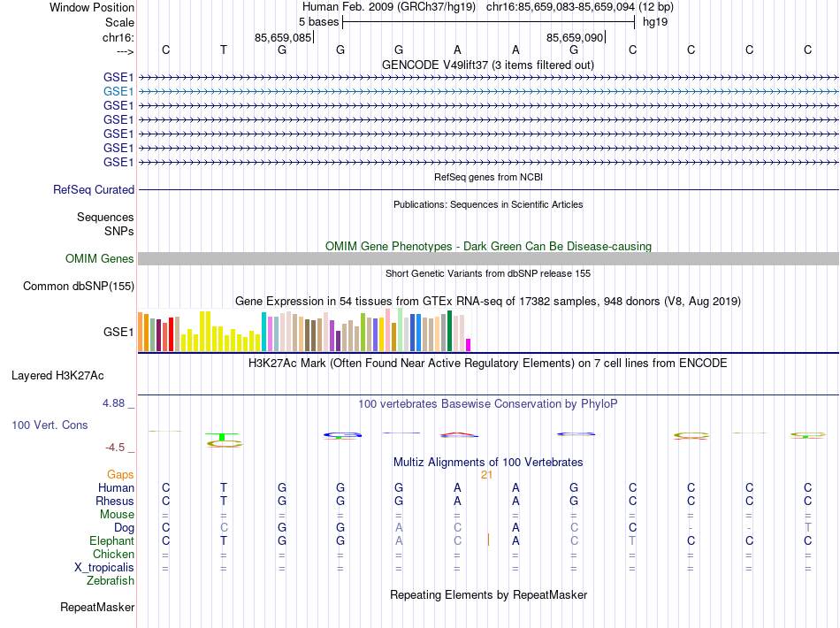Select the Elephant species row label
Viewport: 840px width, 628px height.
[x=111, y=540]
